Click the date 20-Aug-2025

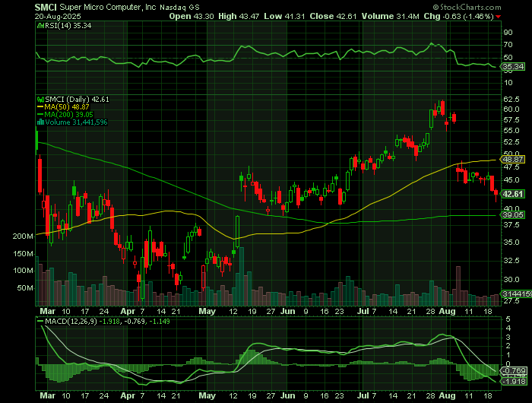coord(58,16)
